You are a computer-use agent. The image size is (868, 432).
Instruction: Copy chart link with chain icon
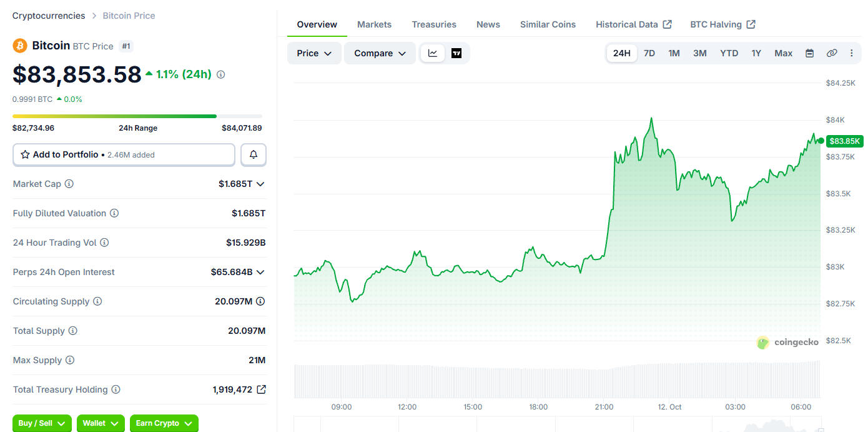point(832,53)
